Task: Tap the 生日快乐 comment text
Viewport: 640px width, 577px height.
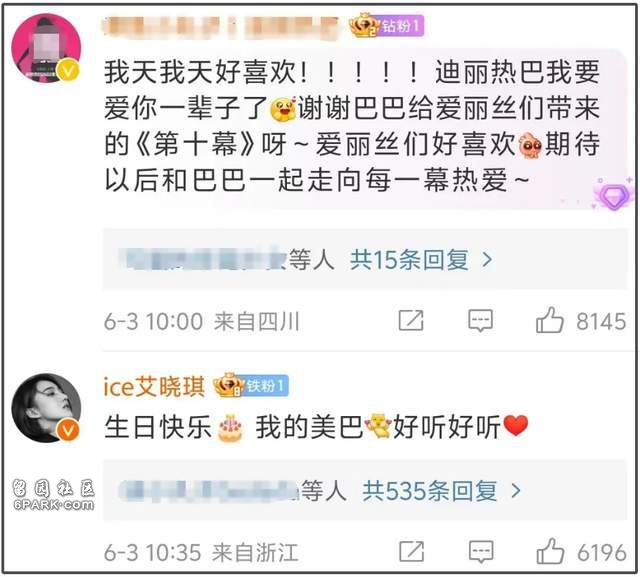Action: [x=316, y=427]
